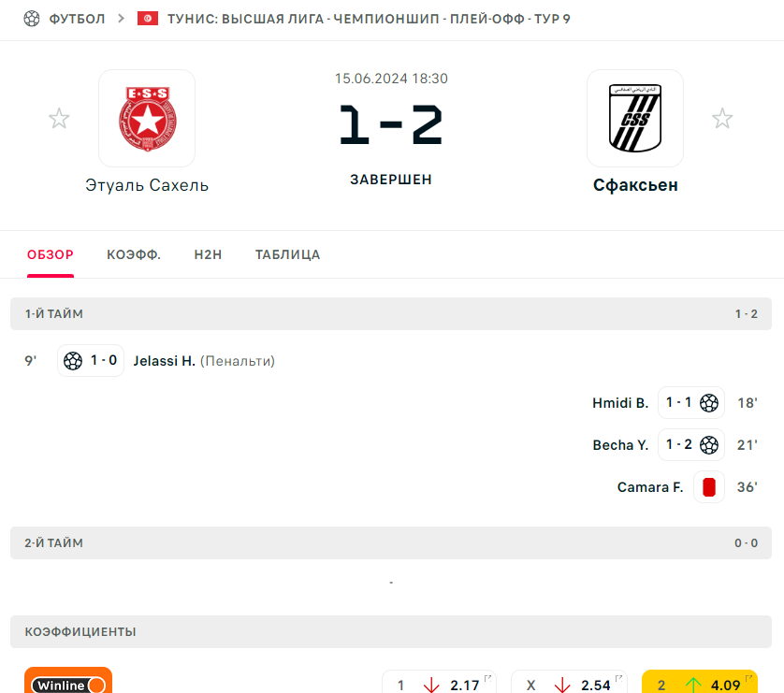The height and width of the screenshot is (693, 784).
Task: Click the 1-1 goal icon by Hmidi B.
Action: click(x=709, y=403)
